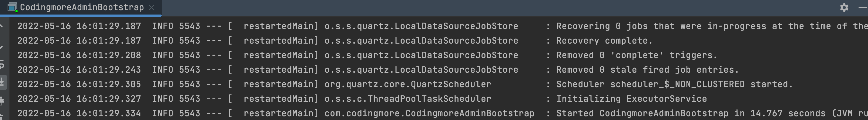Screen dimensions: 868x120
Task: Click the "Recovering 0 jobs" log message
Action: (x=708, y=26)
